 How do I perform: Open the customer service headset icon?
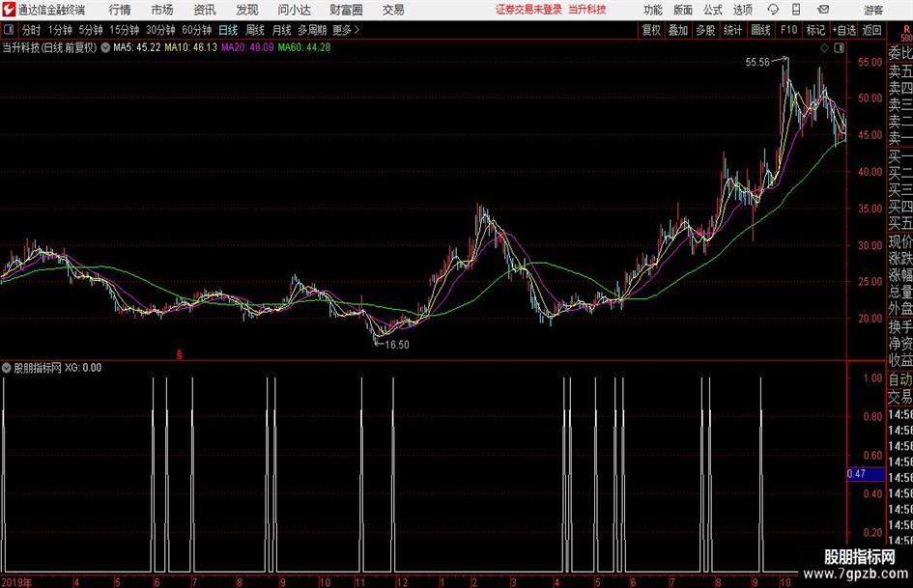(773, 10)
